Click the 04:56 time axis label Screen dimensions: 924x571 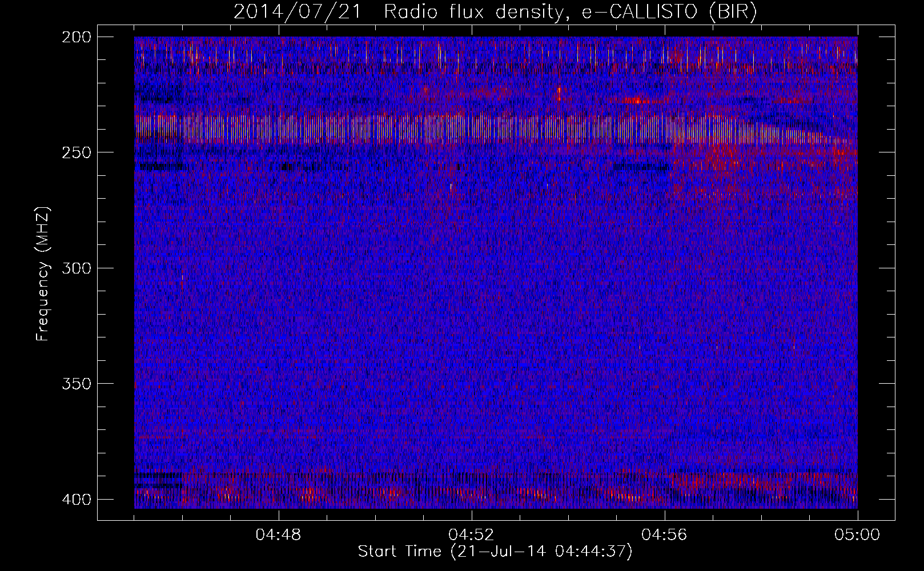(x=664, y=534)
